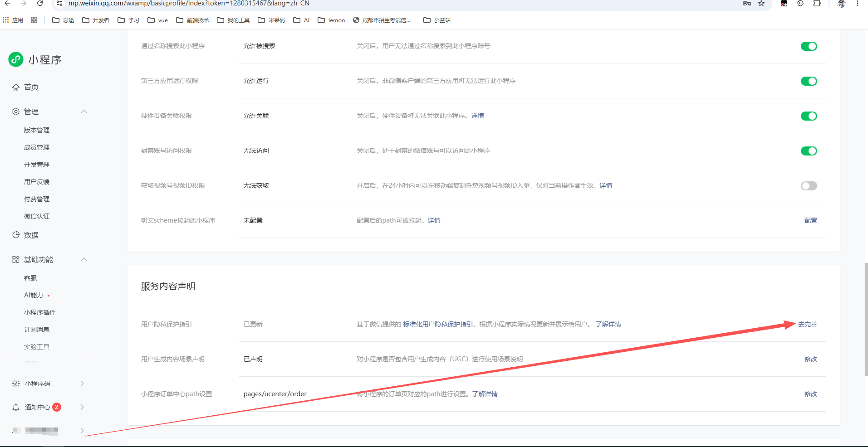868x447 pixels.
Task: Click 详情 link in 明文scheme row
Action: point(434,220)
